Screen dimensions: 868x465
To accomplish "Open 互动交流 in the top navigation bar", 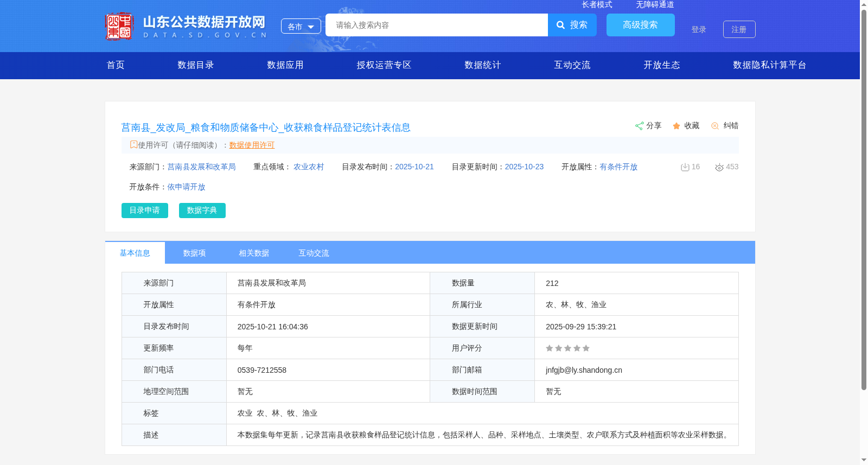I will tap(572, 65).
